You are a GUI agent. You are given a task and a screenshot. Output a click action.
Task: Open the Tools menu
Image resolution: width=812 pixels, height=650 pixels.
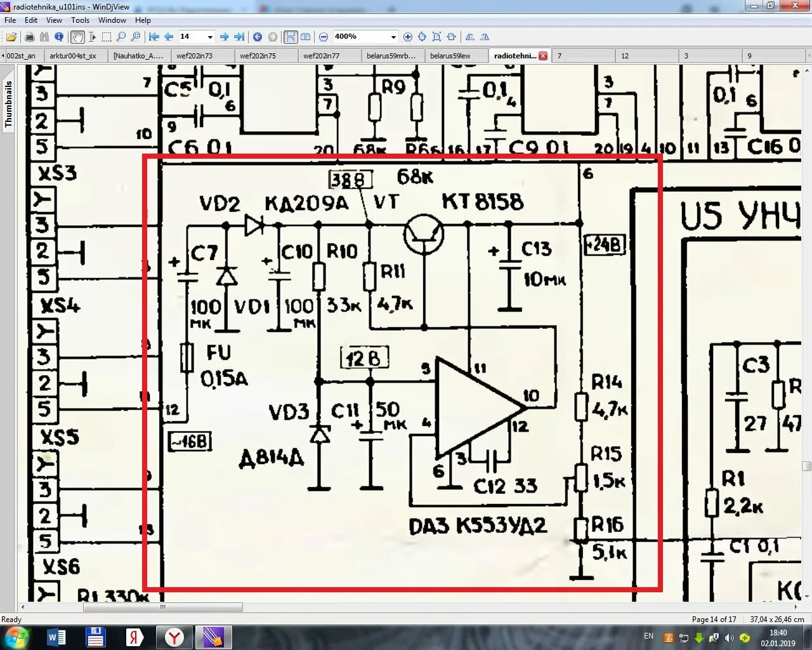80,20
